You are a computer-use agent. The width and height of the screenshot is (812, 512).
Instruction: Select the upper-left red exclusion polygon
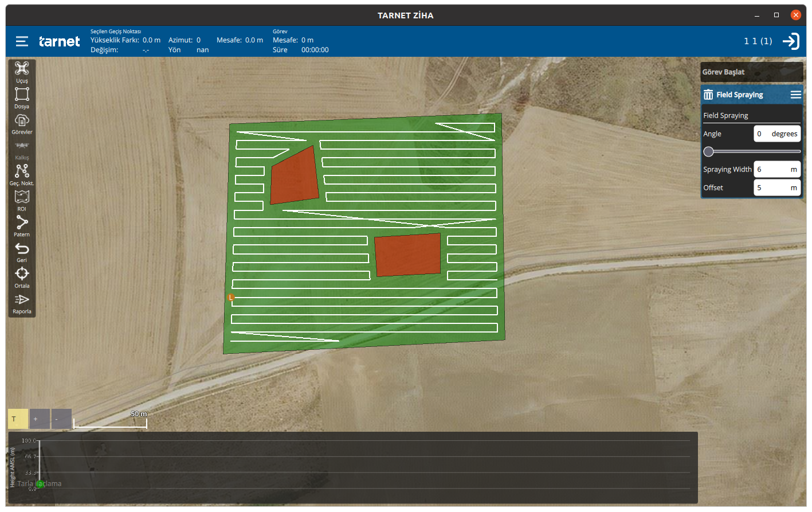(x=294, y=177)
